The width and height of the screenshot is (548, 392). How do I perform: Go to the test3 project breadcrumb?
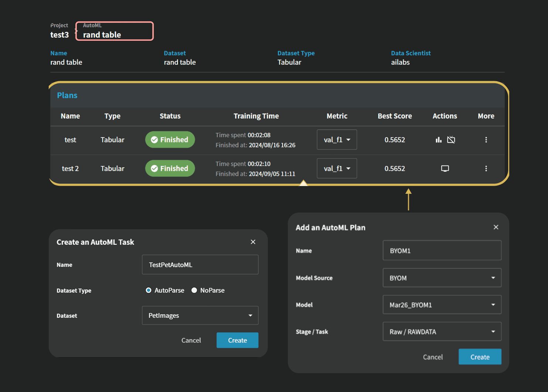pyautogui.click(x=59, y=35)
